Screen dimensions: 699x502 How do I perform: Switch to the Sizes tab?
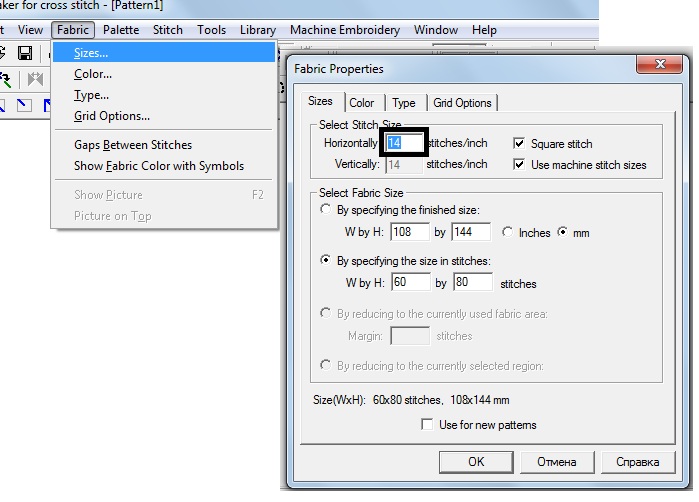(321, 101)
